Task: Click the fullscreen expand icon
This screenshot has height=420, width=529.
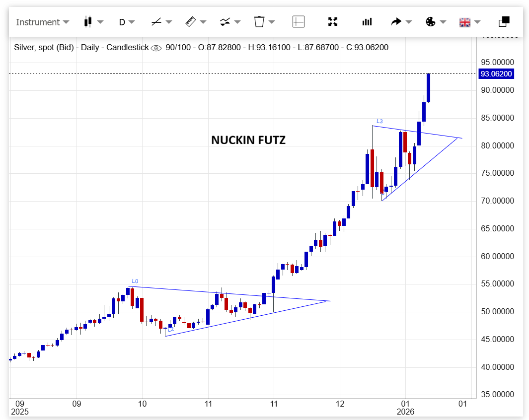Action: tap(333, 22)
